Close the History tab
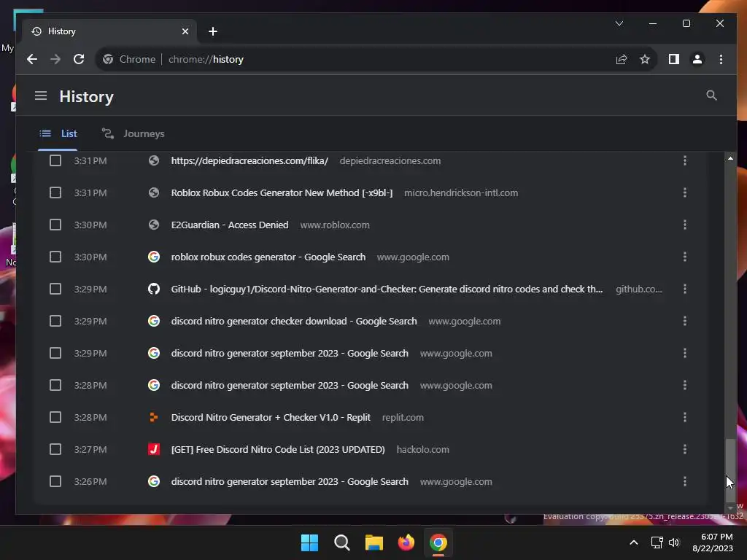 [185, 31]
